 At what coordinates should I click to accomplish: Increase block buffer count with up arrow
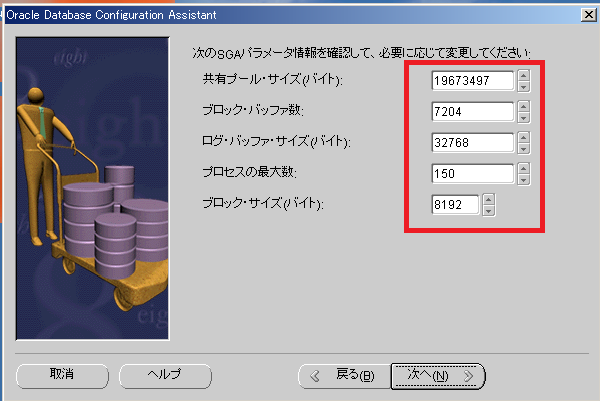coord(523,106)
